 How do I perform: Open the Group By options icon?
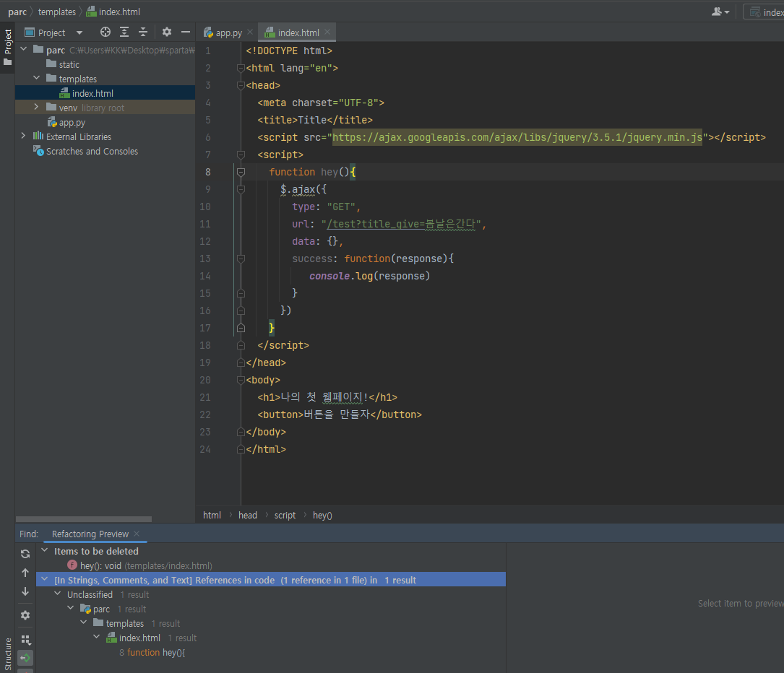coord(25,640)
